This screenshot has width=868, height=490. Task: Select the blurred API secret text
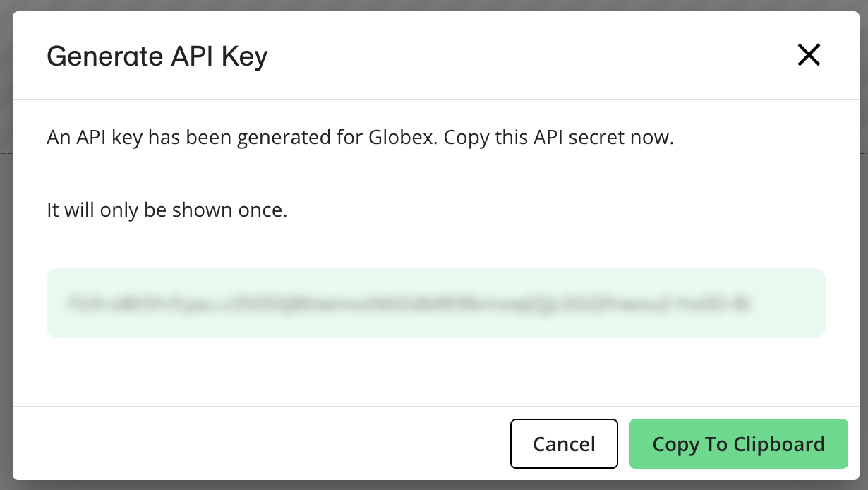[408, 304]
